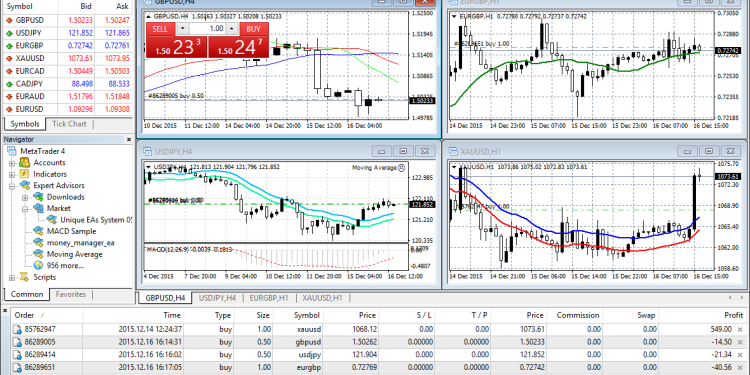Viewport: 750px width, 375px height.
Task: Click the 549.00 profit value
Action: 721,329
